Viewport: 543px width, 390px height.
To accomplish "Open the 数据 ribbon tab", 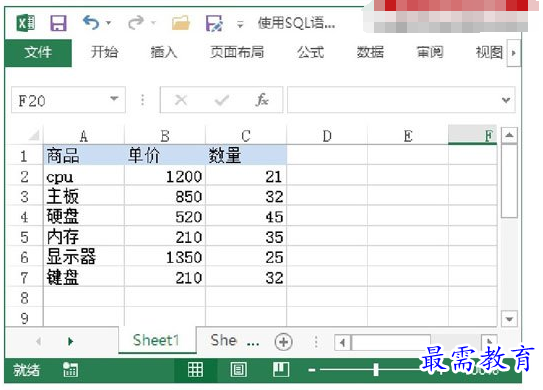I will [370, 52].
